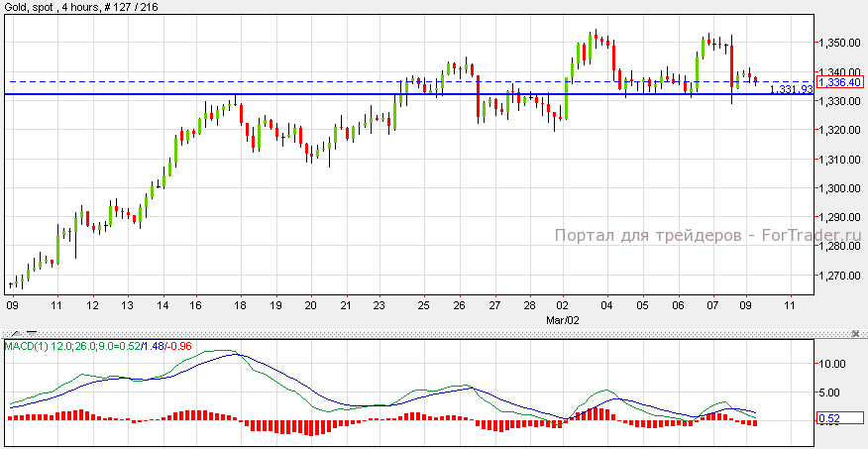Click the 1,331.93 support level label
The width and height of the screenshot is (868, 449).
(791, 90)
